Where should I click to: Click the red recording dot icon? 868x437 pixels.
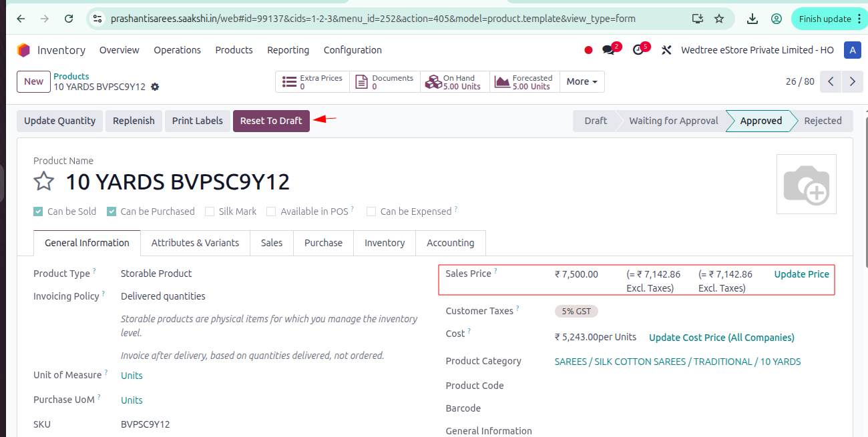(x=588, y=50)
